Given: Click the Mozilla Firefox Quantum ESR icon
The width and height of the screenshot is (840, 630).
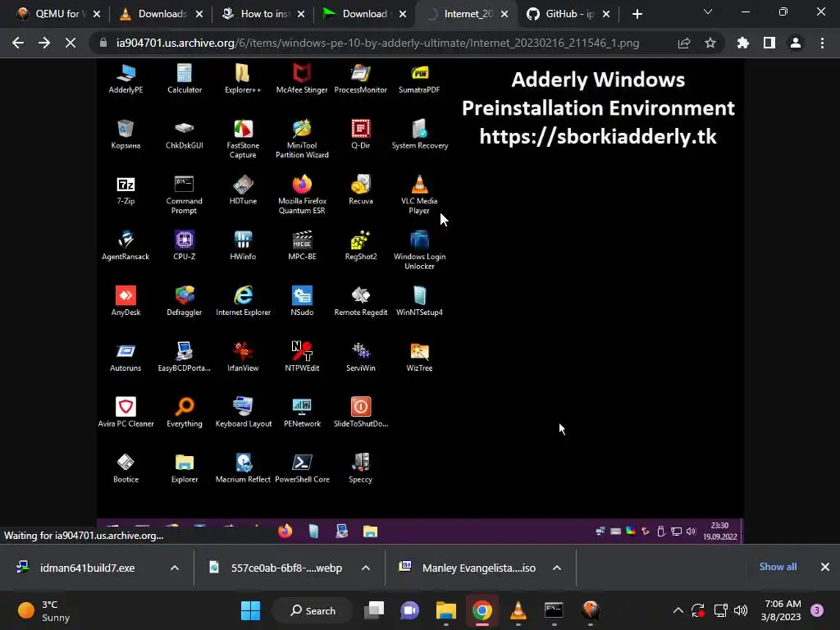Looking at the screenshot, I should tap(302, 194).
